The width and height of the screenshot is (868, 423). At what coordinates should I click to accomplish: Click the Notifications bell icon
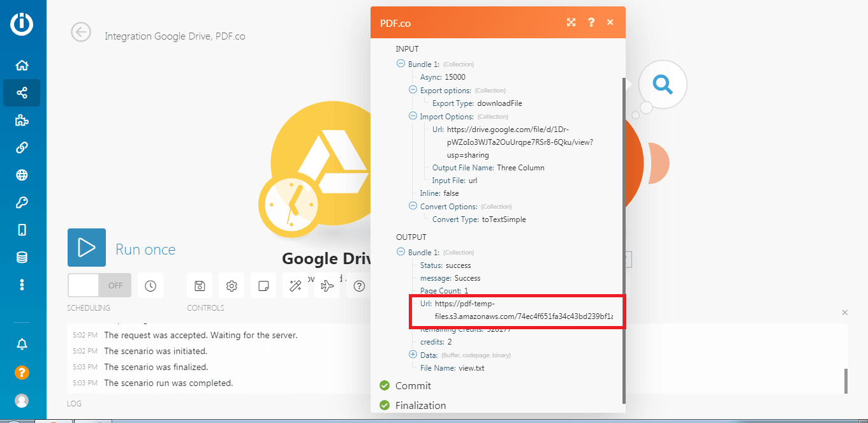[x=22, y=345]
